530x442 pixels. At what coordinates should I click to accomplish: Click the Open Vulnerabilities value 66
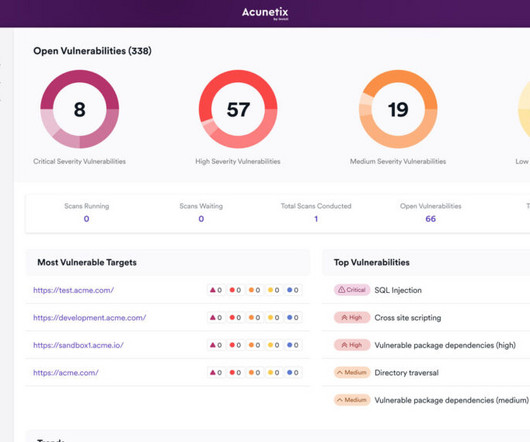click(x=431, y=219)
